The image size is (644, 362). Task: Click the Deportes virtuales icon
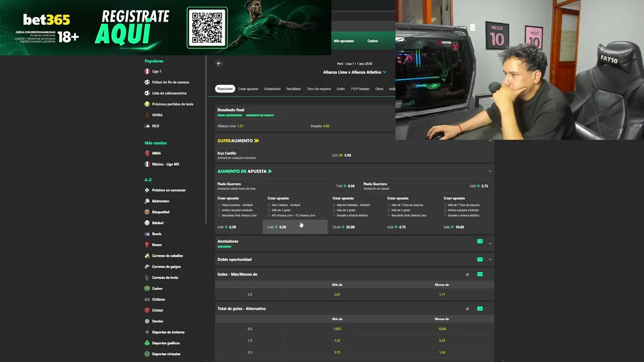pyautogui.click(x=147, y=354)
